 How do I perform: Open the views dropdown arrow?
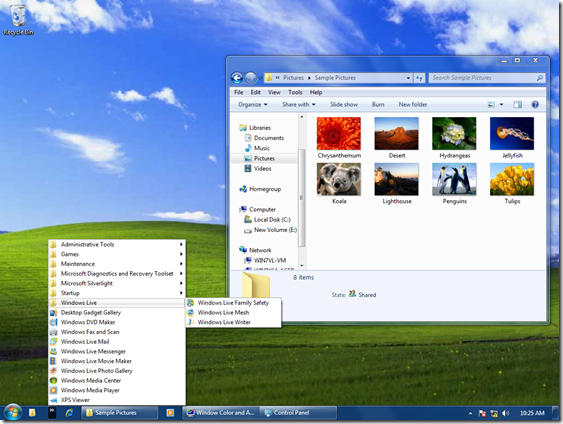(501, 104)
